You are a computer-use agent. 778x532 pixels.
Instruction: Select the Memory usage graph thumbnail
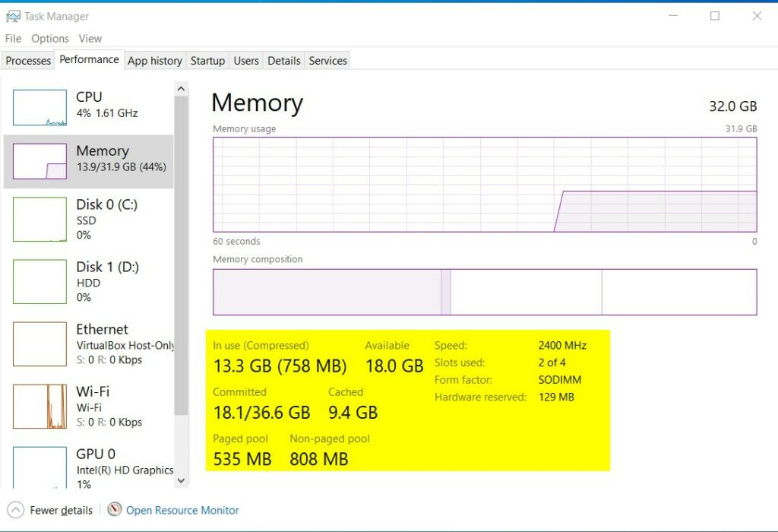click(40, 161)
